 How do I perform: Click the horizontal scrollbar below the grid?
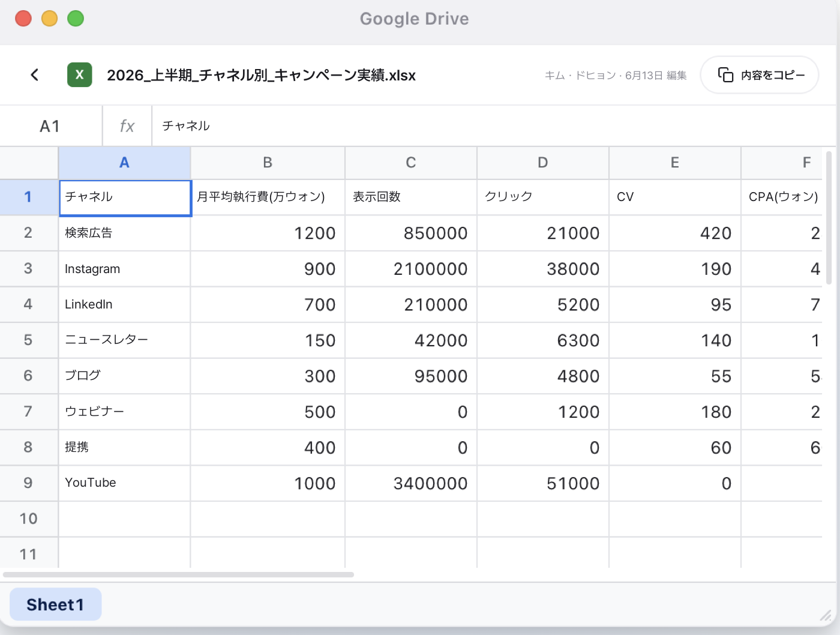(178, 574)
